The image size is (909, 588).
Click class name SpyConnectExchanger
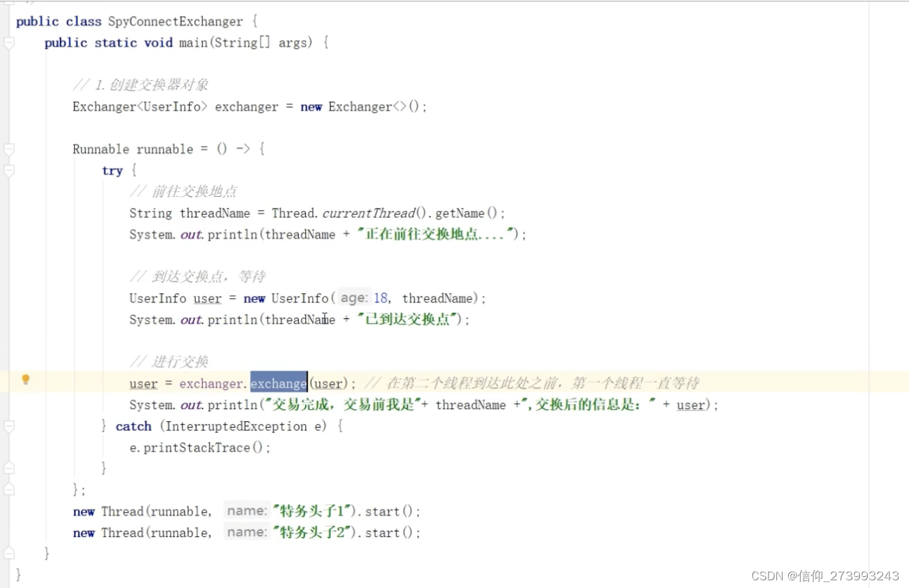tap(176, 21)
